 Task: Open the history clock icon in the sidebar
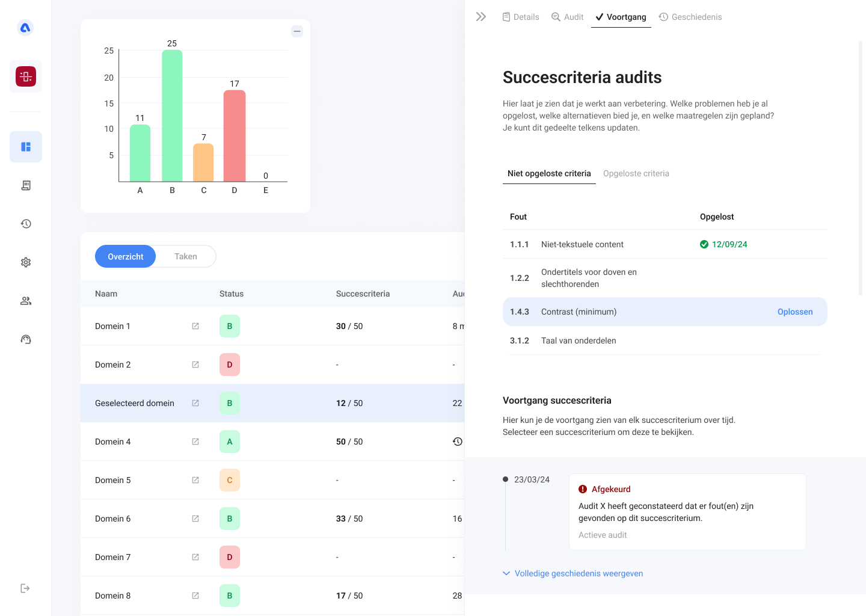tap(25, 223)
